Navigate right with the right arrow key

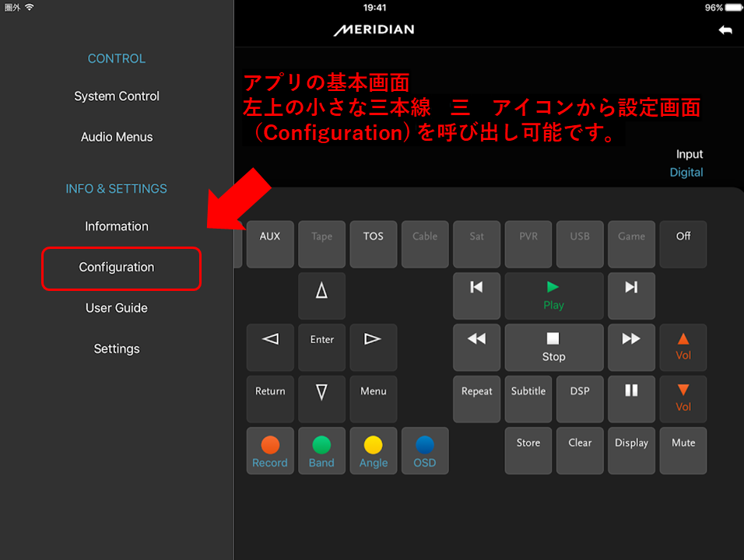[x=374, y=348]
